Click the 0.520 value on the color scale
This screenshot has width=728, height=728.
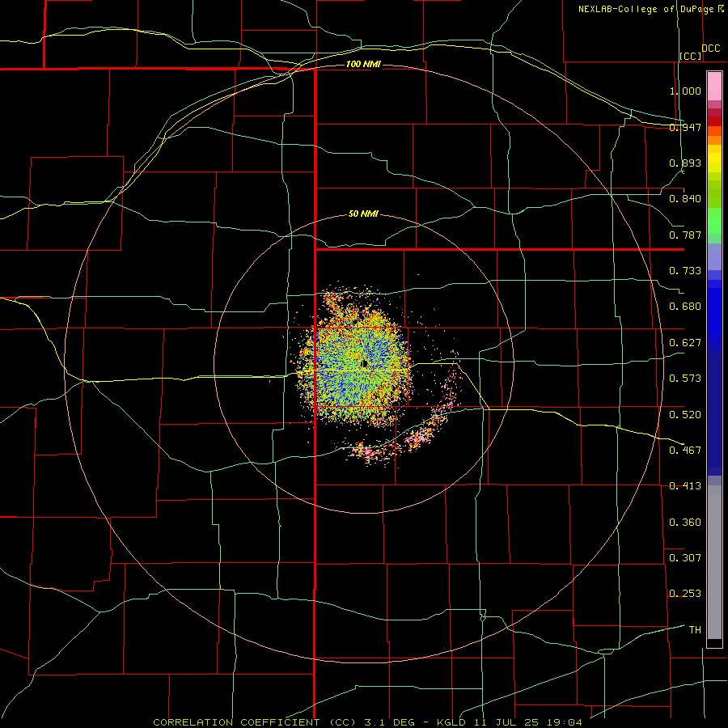[685, 415]
